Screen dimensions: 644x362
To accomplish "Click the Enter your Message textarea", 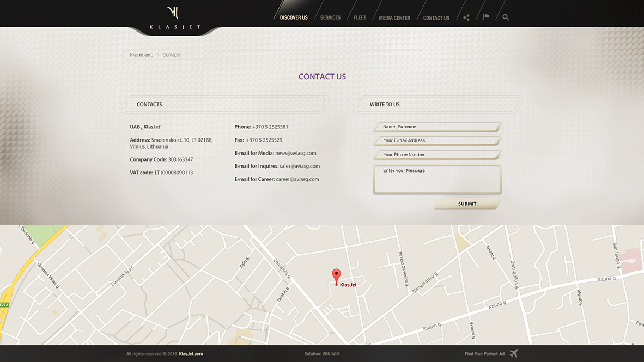I will point(438,179).
